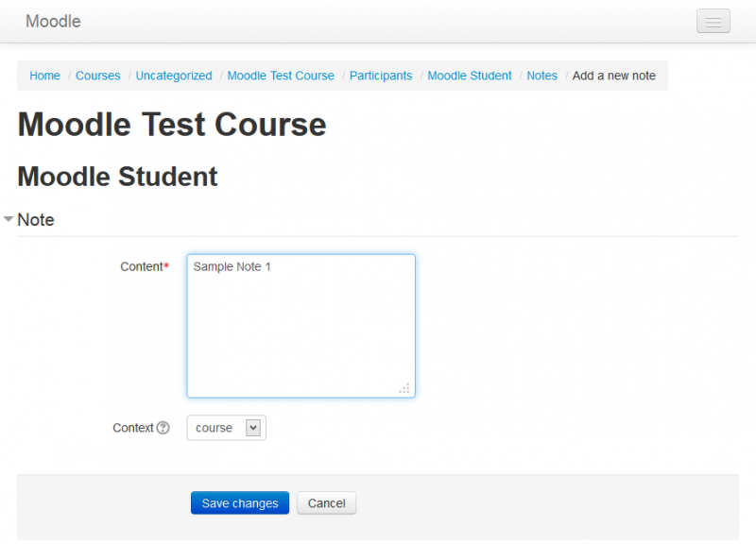This screenshot has width=756, height=544.
Task: Click the textarea resize handle
Action: pyautogui.click(x=404, y=387)
